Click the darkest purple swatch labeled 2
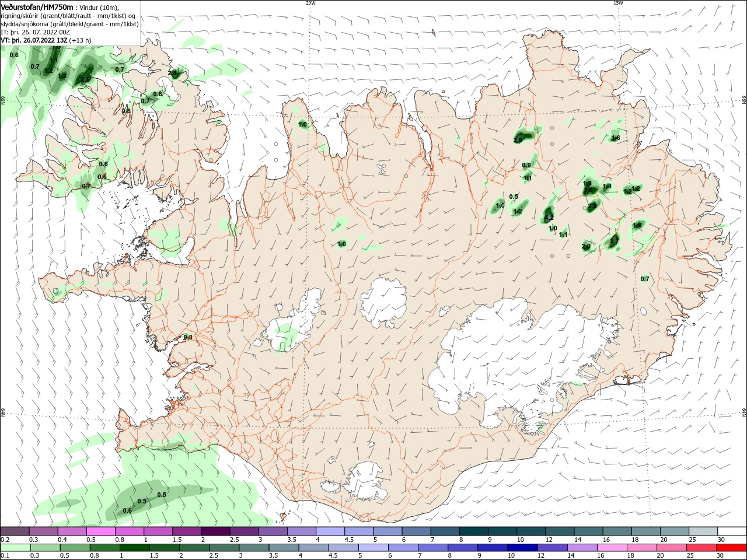This screenshot has height=560, width=747. click(x=215, y=531)
